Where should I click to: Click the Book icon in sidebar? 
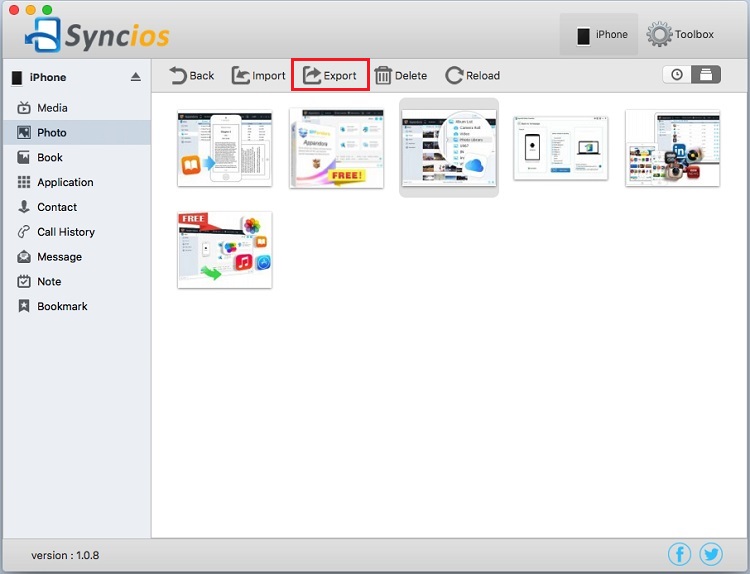coord(23,157)
